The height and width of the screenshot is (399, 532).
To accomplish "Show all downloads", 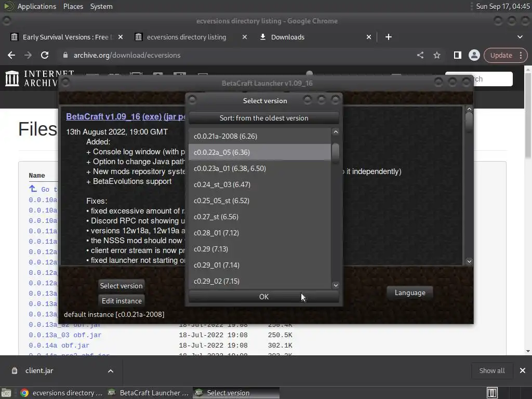I will (492, 370).
